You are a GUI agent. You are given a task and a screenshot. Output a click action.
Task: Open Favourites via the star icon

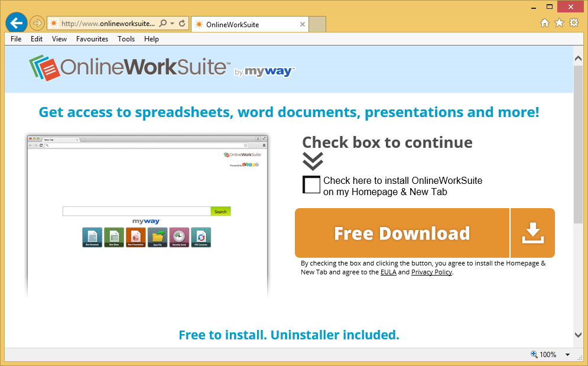[x=559, y=23]
